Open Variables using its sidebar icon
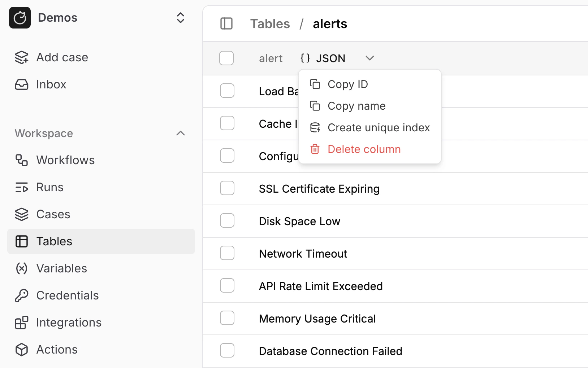The width and height of the screenshot is (588, 368). click(x=21, y=268)
